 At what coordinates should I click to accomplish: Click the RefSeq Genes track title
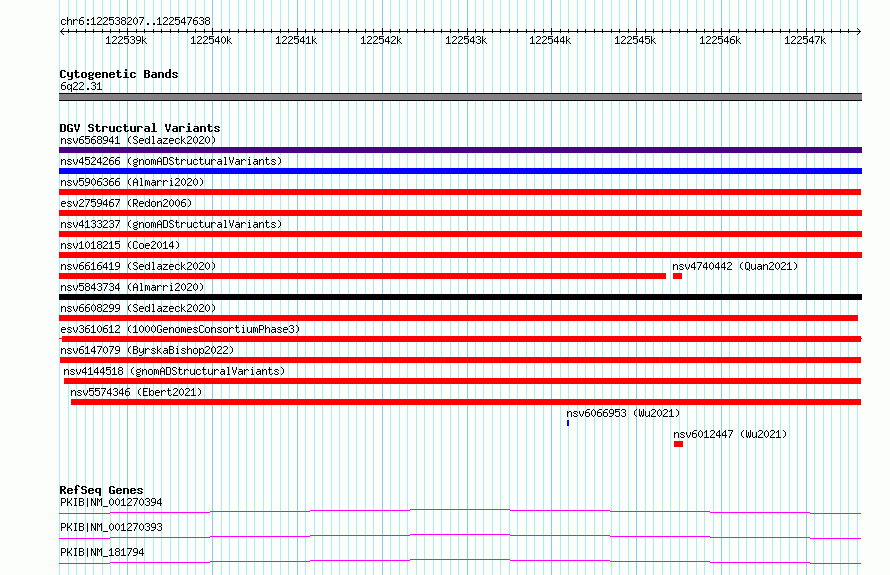pos(101,490)
